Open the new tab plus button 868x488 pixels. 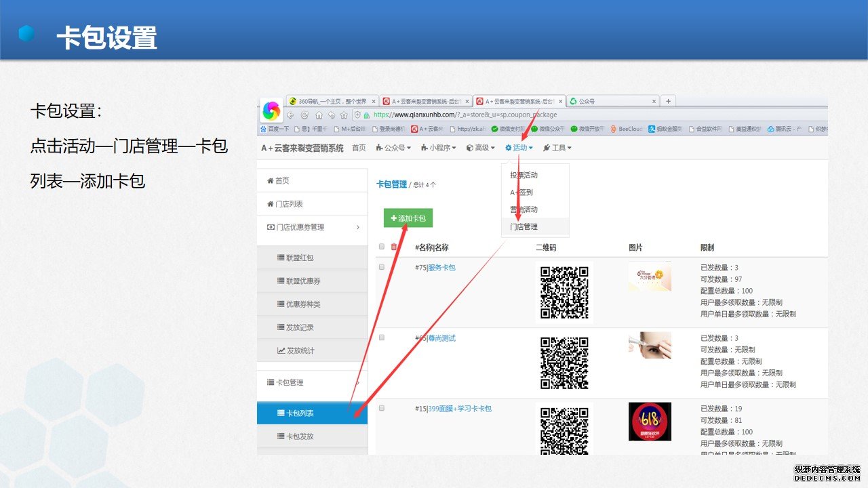(668, 101)
